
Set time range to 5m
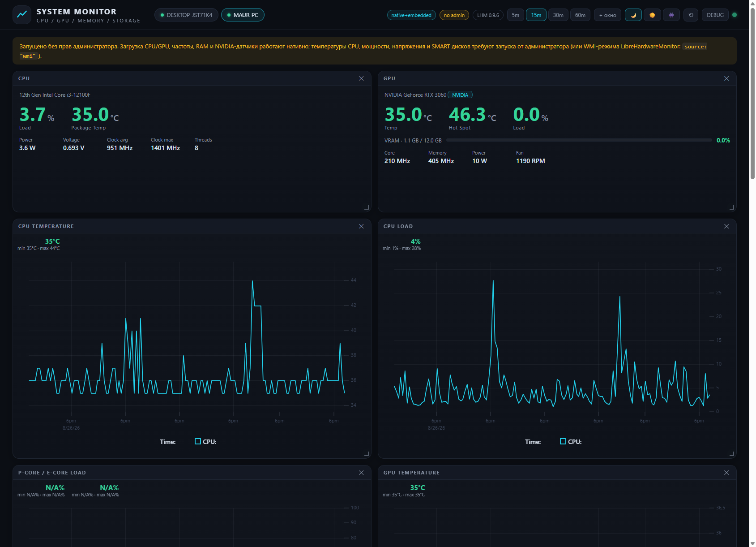tap(515, 15)
